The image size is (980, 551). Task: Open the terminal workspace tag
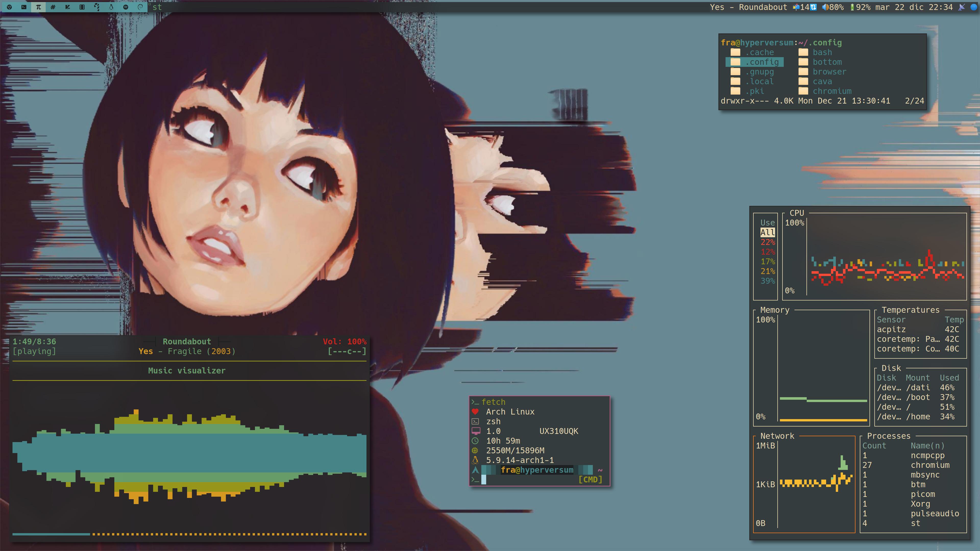click(23, 7)
